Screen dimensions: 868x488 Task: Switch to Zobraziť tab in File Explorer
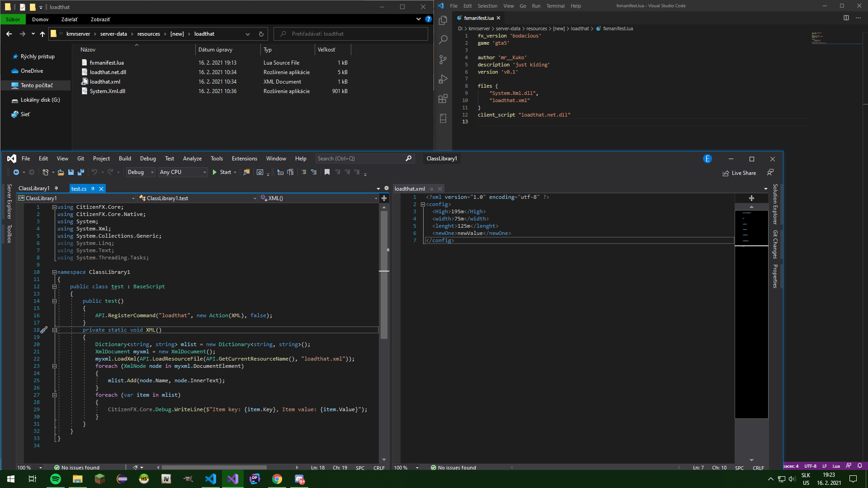pos(100,19)
